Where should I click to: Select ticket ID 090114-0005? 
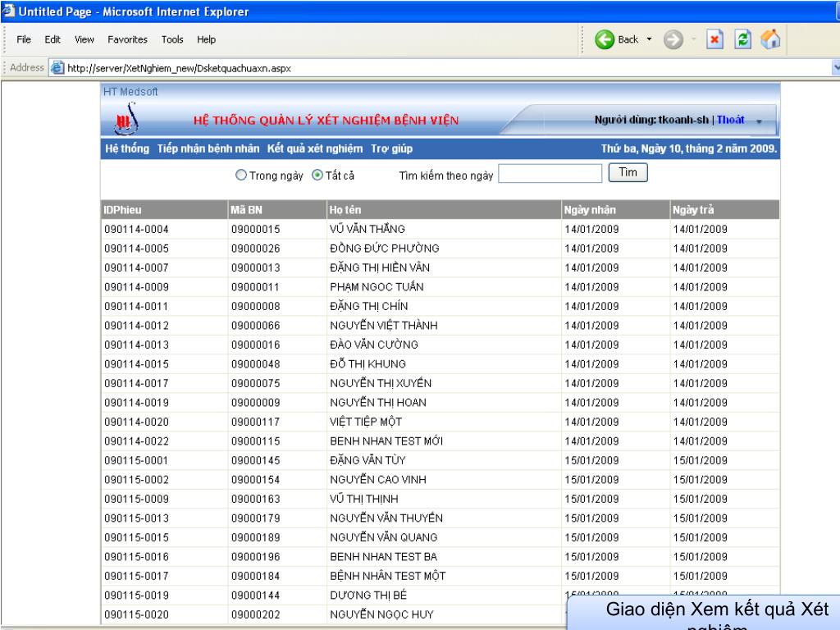(x=137, y=249)
